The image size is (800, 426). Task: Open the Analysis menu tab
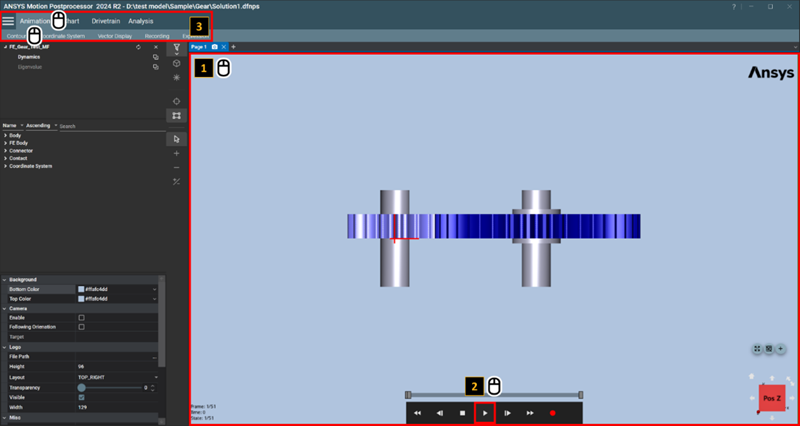pos(141,21)
